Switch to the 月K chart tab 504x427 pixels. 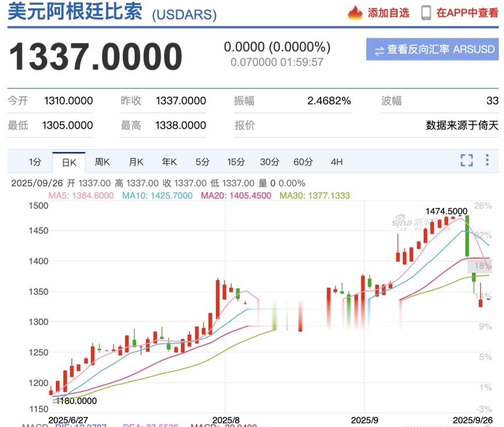point(136,162)
